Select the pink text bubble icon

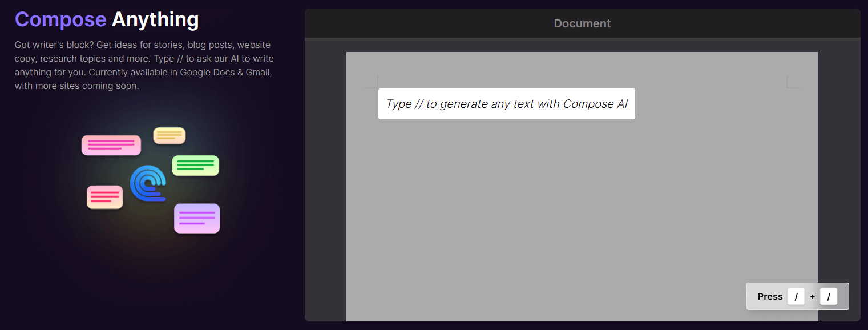[x=111, y=144]
